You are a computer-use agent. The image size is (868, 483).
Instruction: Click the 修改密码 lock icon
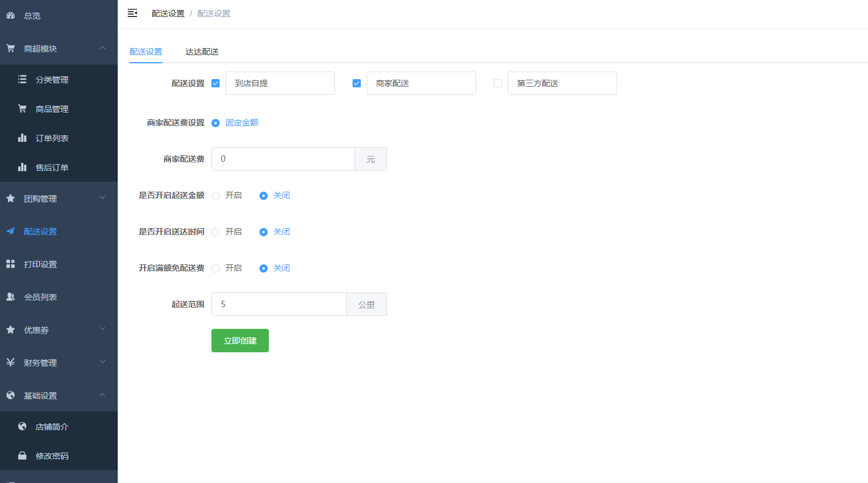coord(22,455)
